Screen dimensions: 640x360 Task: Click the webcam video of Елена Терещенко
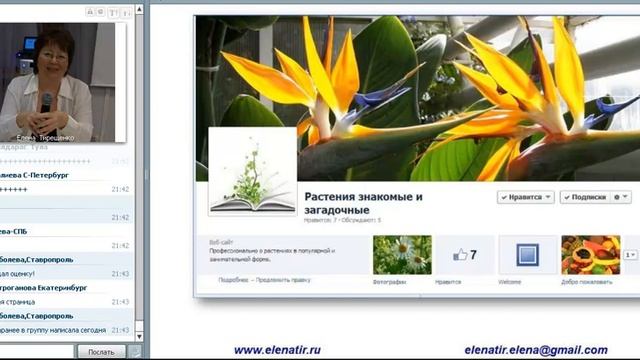[x=58, y=82]
